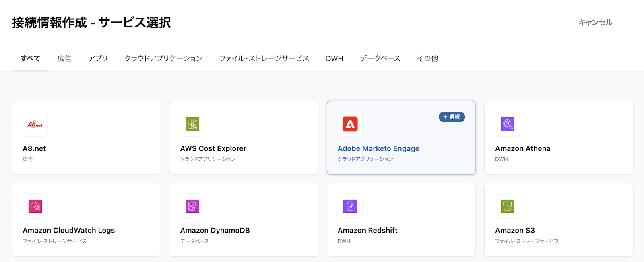Viewport: 644px width, 262px height.
Task: Select the アプリ tab
Action: pos(98,58)
